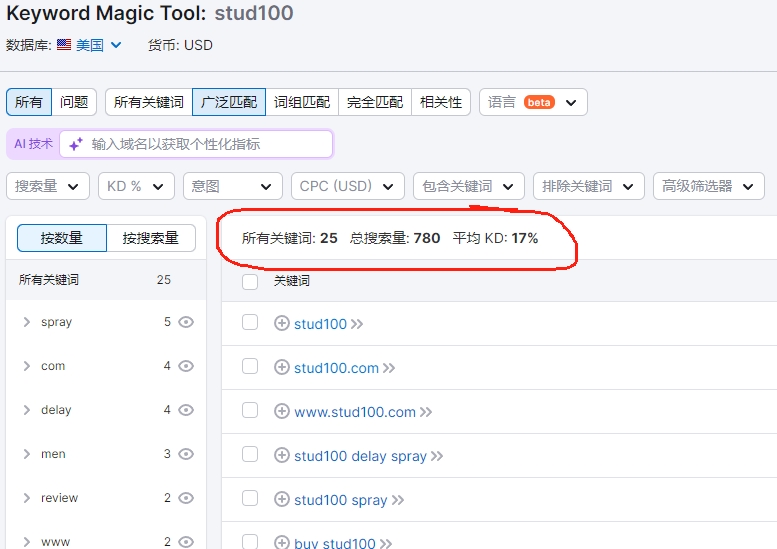Check the stud100 spray row checkbox
Screen dimensions: 777x549
pos(250,498)
